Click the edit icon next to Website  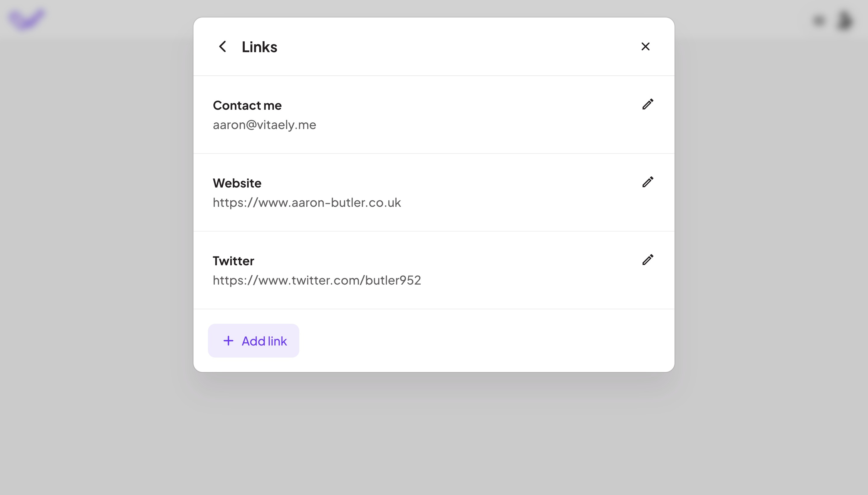(647, 182)
